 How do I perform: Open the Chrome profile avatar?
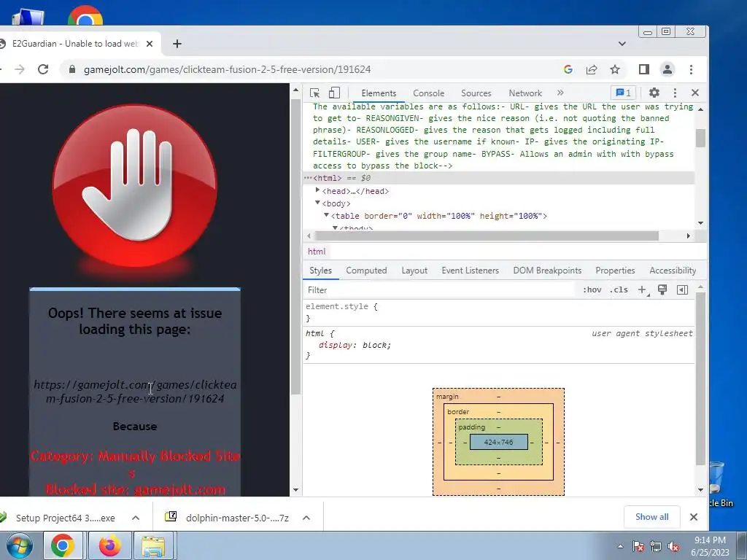pyautogui.click(x=667, y=69)
